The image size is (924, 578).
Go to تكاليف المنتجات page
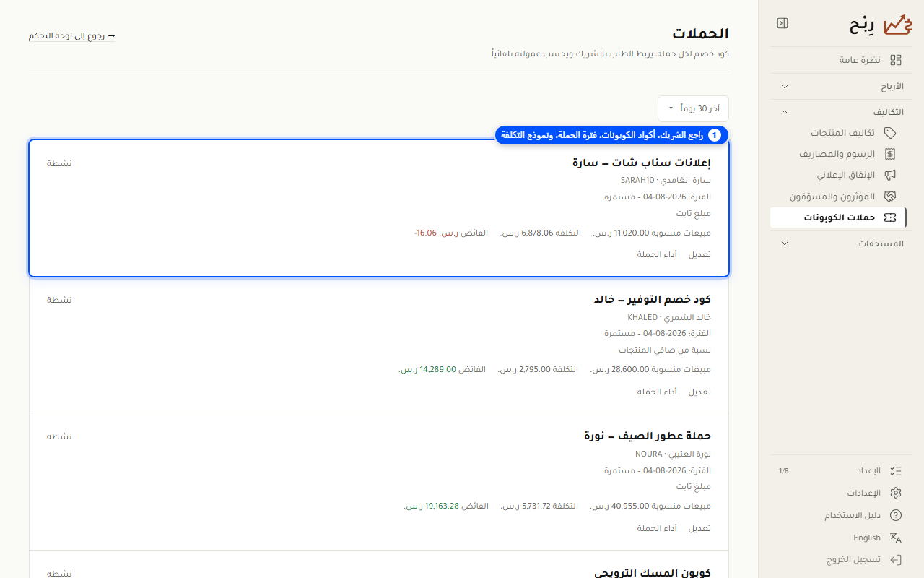(x=837, y=133)
